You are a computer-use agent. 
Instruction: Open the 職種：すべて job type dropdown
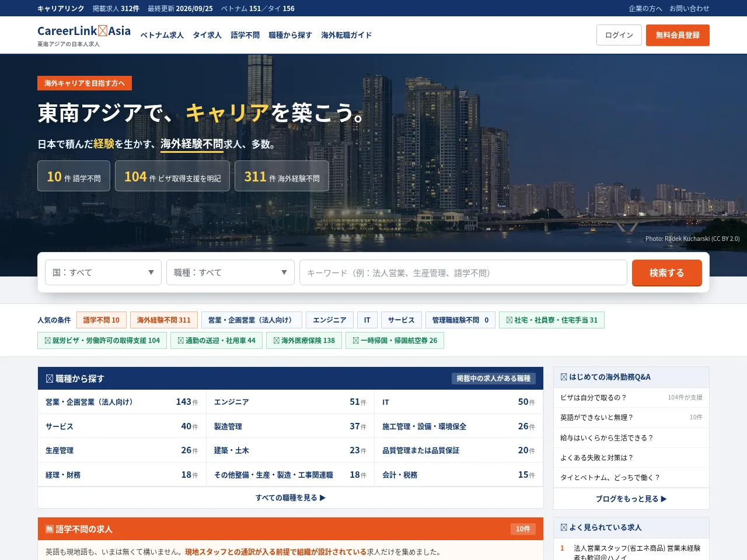(231, 272)
